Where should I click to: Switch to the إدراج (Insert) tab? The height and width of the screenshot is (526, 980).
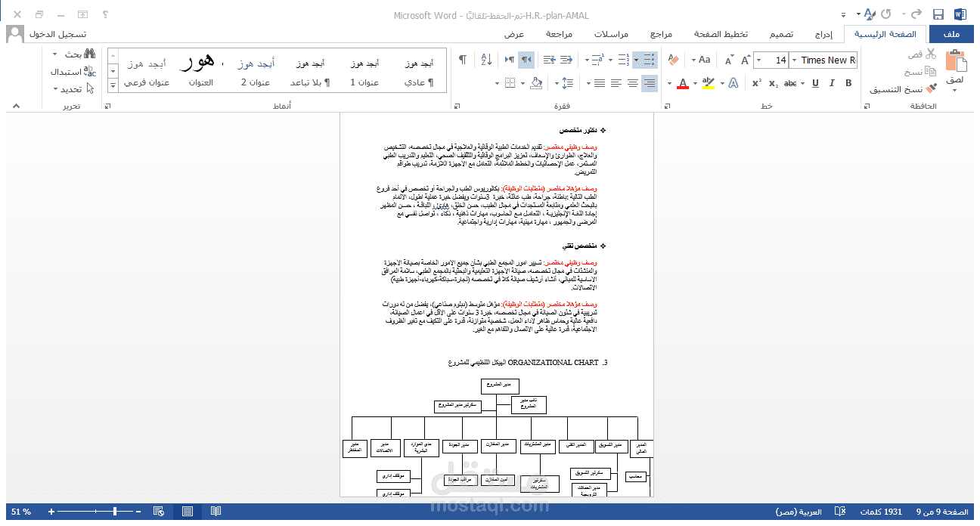pos(823,34)
